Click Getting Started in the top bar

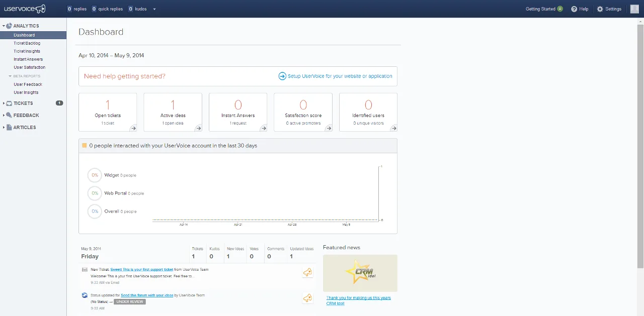540,9
